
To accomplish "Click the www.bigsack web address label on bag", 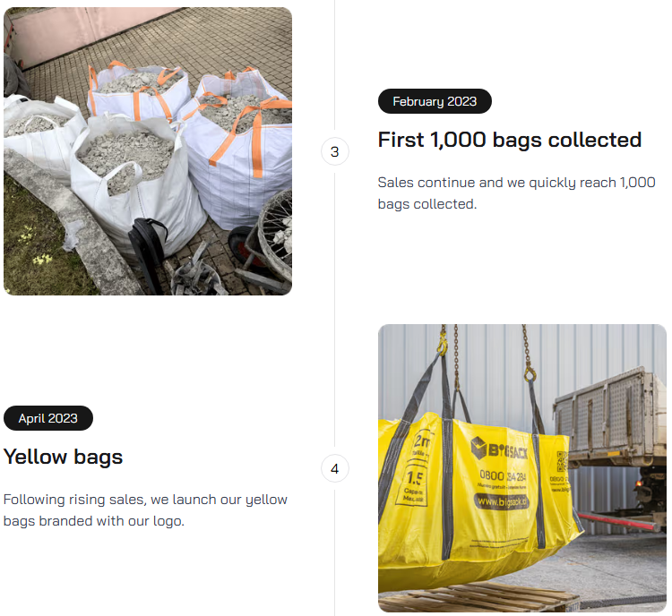I will pos(502,501).
